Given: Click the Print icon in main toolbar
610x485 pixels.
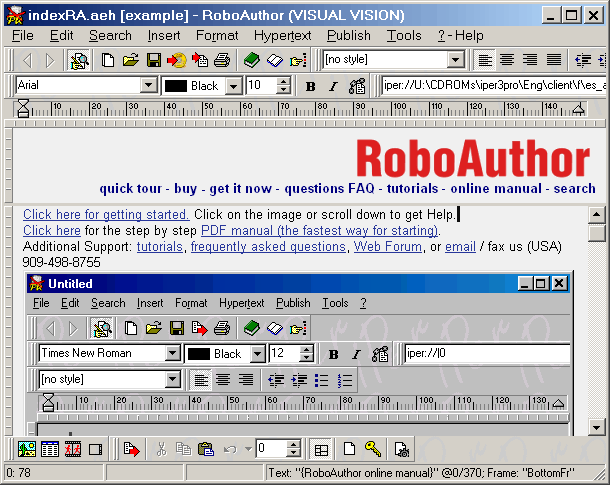Looking at the screenshot, I should (222, 60).
